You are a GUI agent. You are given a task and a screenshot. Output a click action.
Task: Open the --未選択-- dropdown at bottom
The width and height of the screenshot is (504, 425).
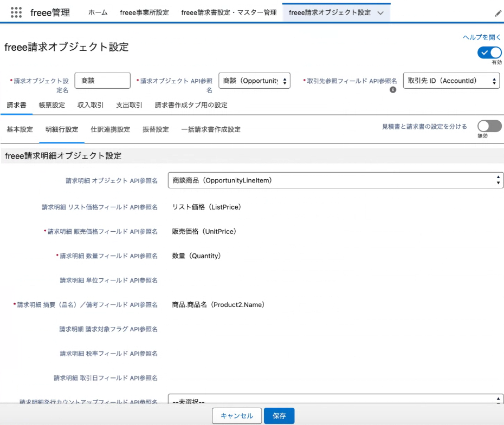[335, 399]
